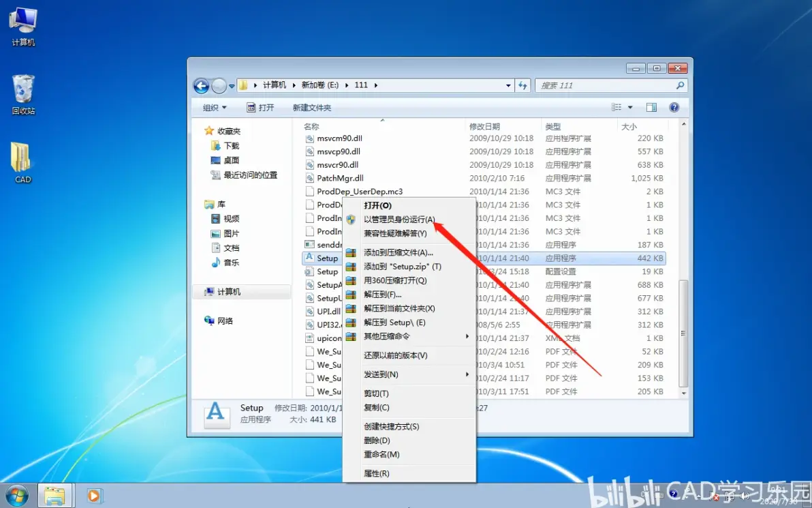
Task: Open address bar history dropdown
Action: (x=508, y=85)
